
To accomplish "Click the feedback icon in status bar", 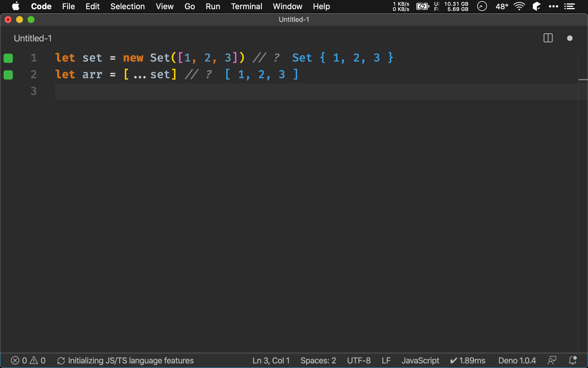I will pyautogui.click(x=552, y=361).
